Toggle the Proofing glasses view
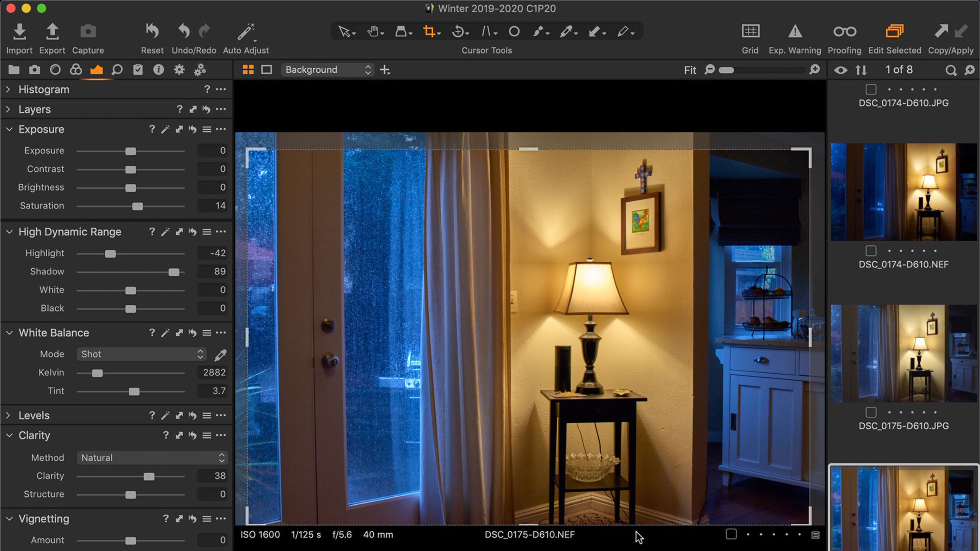This screenshot has width=980, height=551. 844,31
